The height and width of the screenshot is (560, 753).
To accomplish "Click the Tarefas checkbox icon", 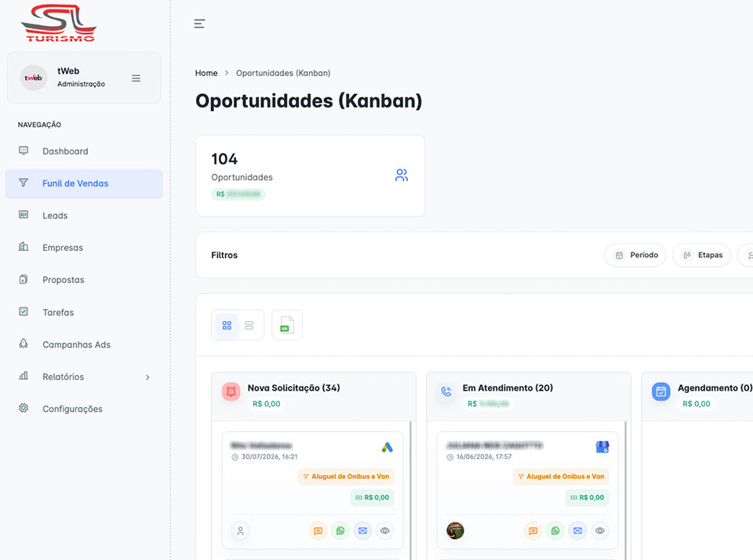I will [x=24, y=311].
